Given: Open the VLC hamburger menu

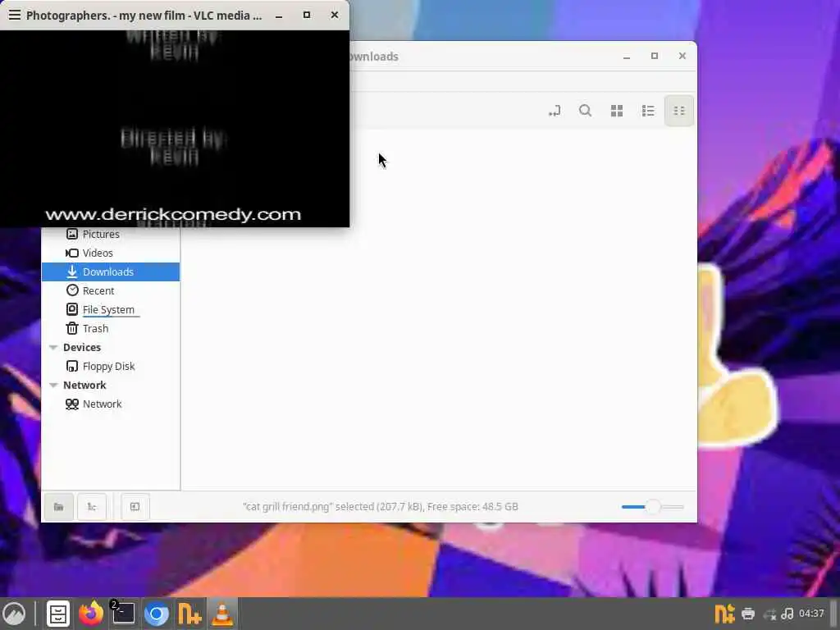Looking at the screenshot, I should click(15, 15).
